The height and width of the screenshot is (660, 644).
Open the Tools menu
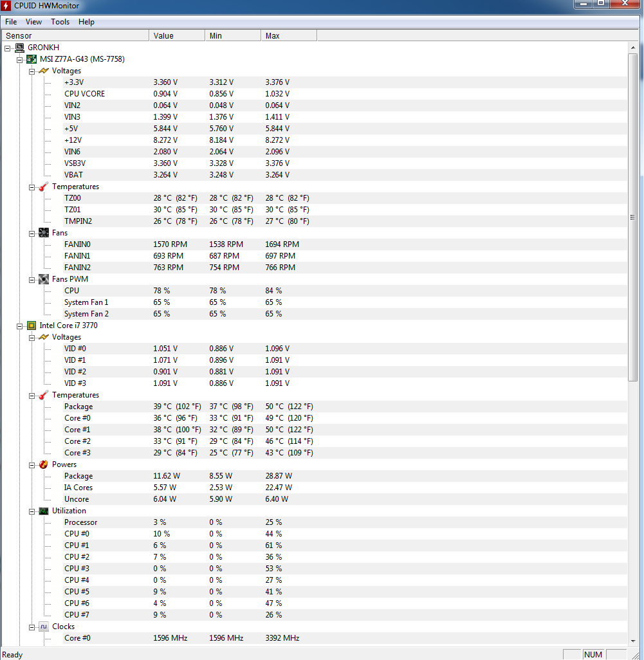tap(60, 22)
